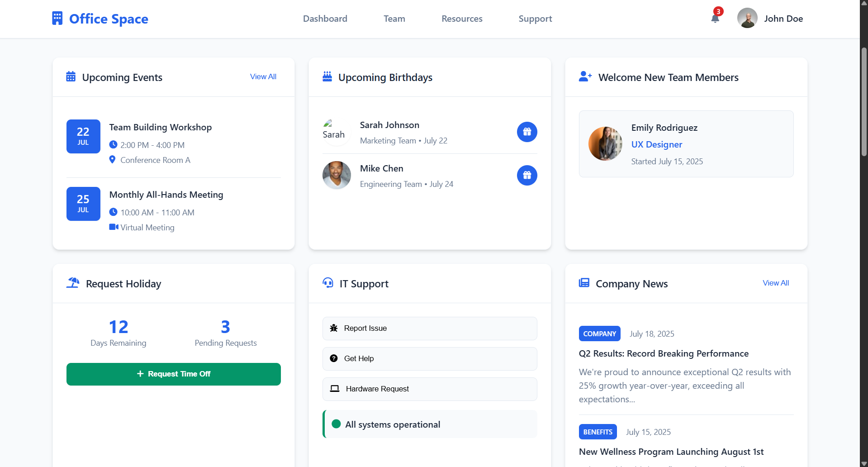The height and width of the screenshot is (467, 868).
Task: Click the Request Holiday umbrella icon
Action: point(73,283)
